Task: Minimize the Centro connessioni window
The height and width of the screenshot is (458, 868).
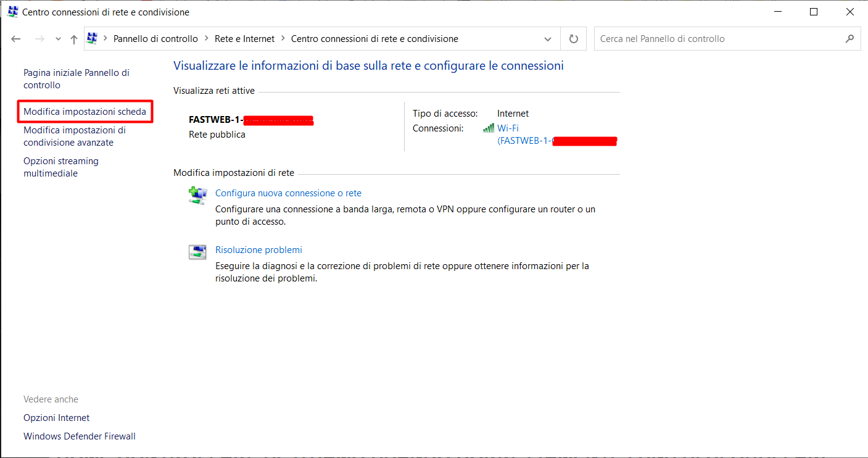Action: tap(778, 12)
